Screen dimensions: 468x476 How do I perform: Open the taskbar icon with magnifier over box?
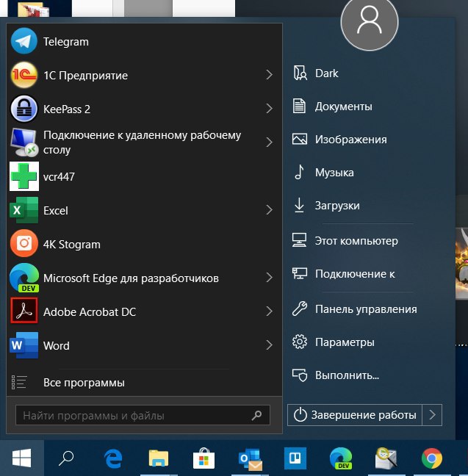386,458
